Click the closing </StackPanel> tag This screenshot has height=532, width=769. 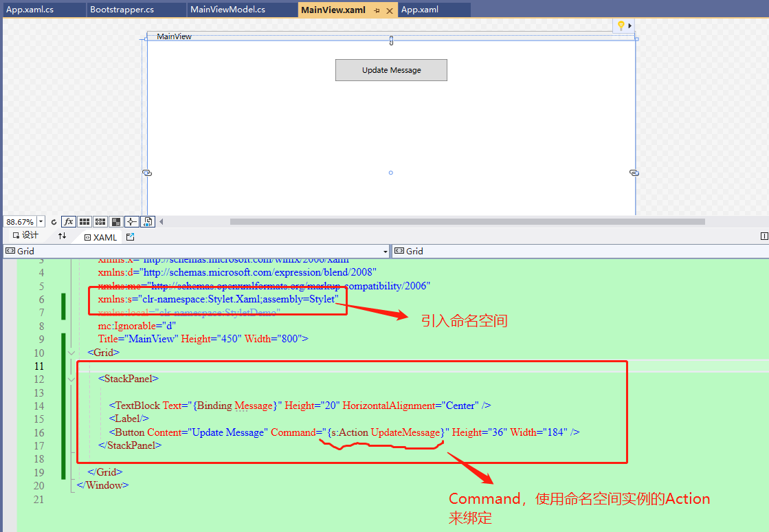(x=130, y=445)
